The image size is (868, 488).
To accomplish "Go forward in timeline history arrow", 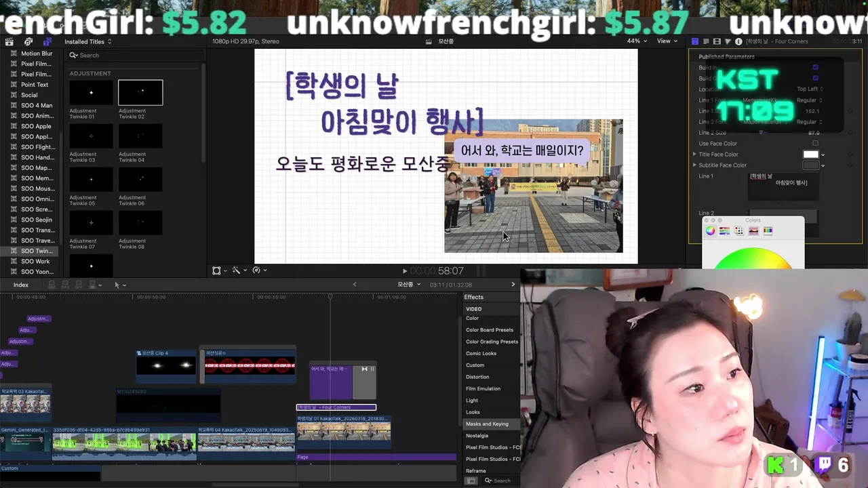I will (513, 285).
